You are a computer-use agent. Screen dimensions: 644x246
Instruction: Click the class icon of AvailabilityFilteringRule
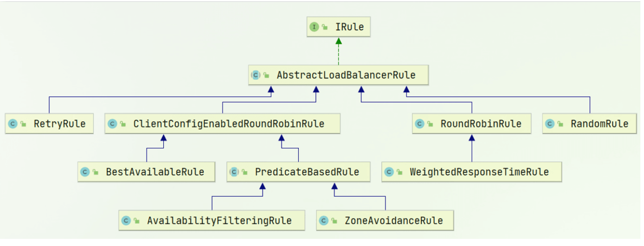pos(126,220)
